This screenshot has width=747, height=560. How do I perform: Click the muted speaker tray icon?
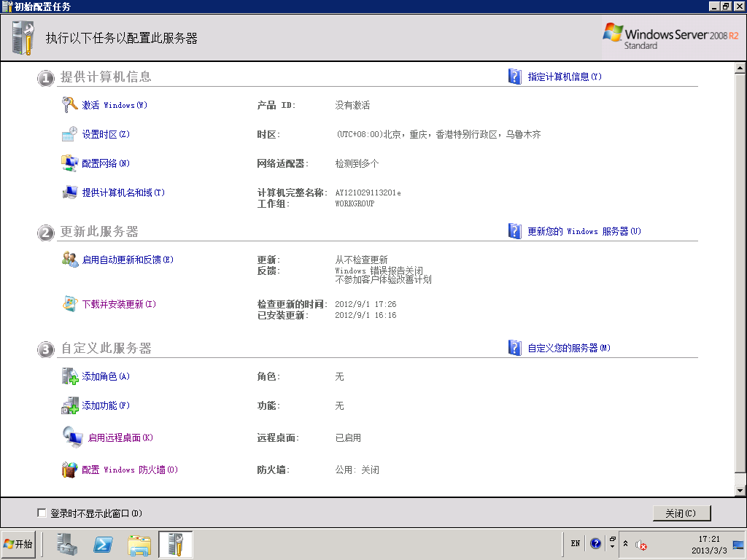[x=640, y=545]
